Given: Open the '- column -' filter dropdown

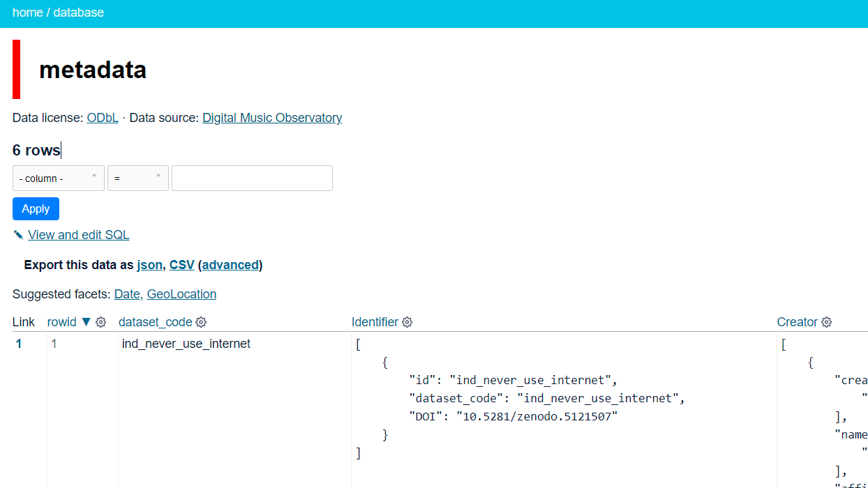Looking at the screenshot, I should [58, 178].
